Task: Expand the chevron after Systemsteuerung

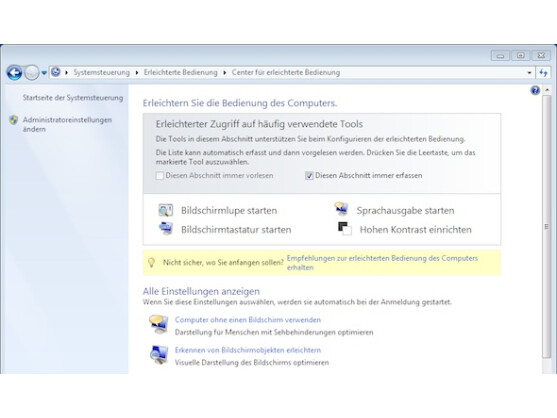Action: pyautogui.click(x=137, y=72)
